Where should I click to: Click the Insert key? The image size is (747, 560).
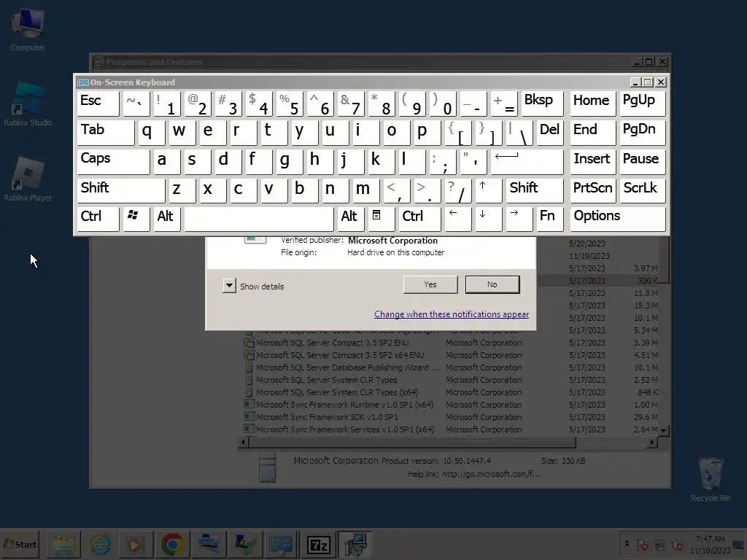coord(592,162)
